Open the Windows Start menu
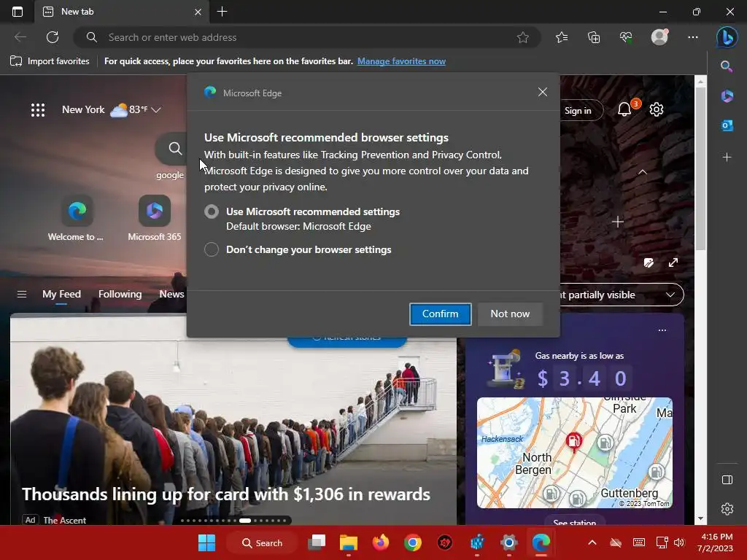Image resolution: width=747 pixels, height=560 pixels. (206, 542)
